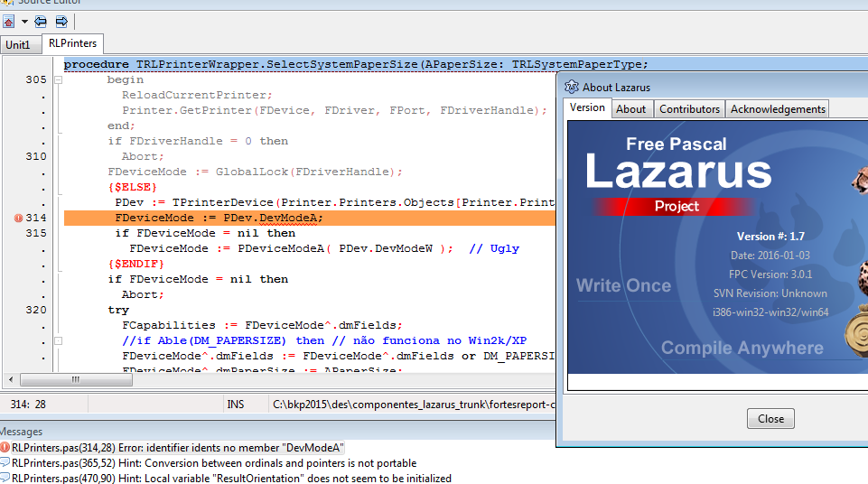Screen dimensions: 868x484
Task: Click the '// Ugly' comment
Action: point(494,248)
